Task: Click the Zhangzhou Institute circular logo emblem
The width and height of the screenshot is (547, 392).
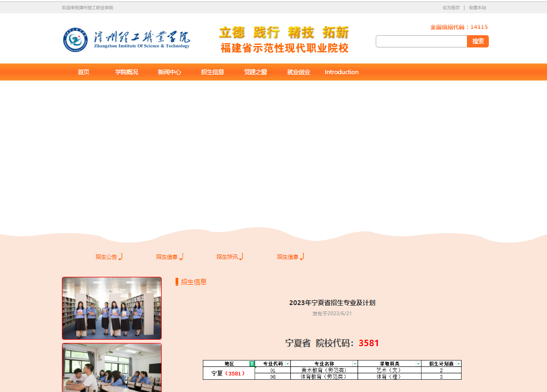Action: (x=75, y=40)
